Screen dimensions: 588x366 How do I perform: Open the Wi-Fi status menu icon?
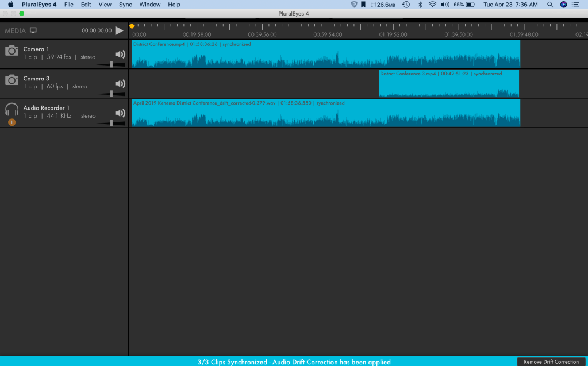[x=432, y=5]
